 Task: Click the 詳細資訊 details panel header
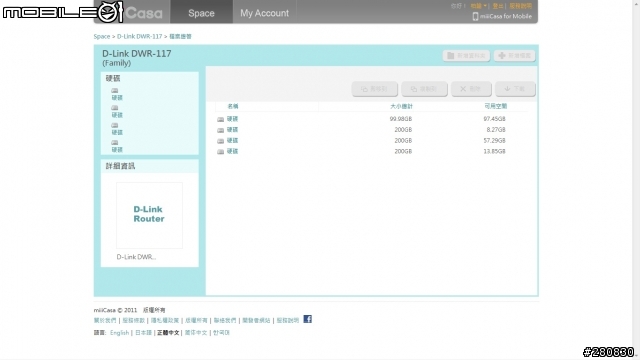[x=149, y=166]
